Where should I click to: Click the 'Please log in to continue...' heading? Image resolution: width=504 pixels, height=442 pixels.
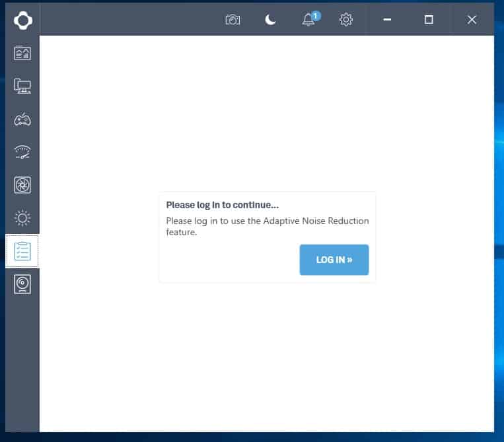pyautogui.click(x=223, y=205)
